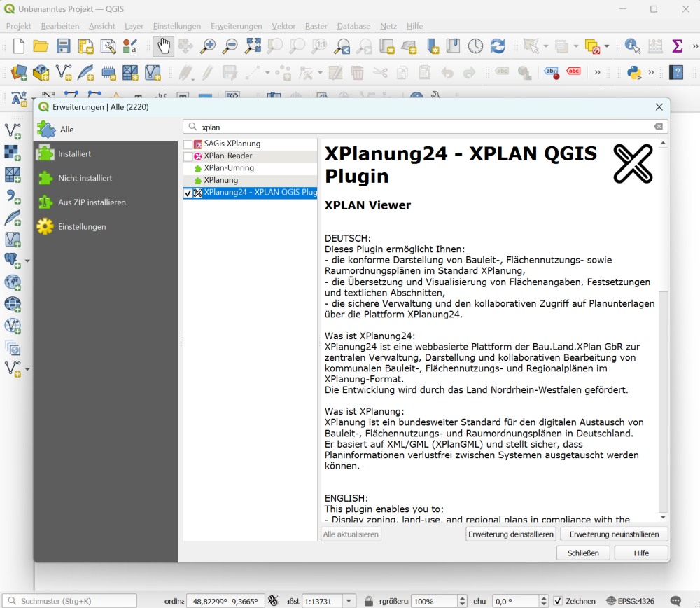Image resolution: width=700 pixels, height=608 pixels.
Task: Click the Erweiterung deinstallieren button
Action: (x=511, y=534)
